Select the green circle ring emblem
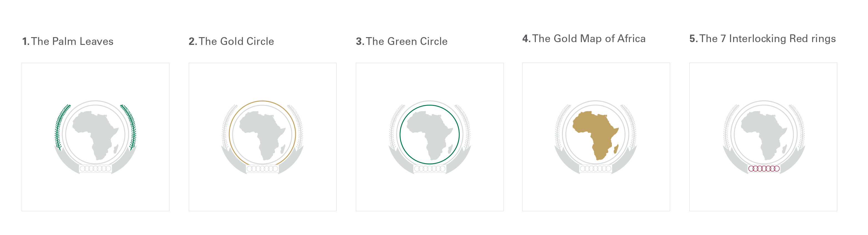Image resolution: width=868 pixels, height=235 pixels. (430, 134)
